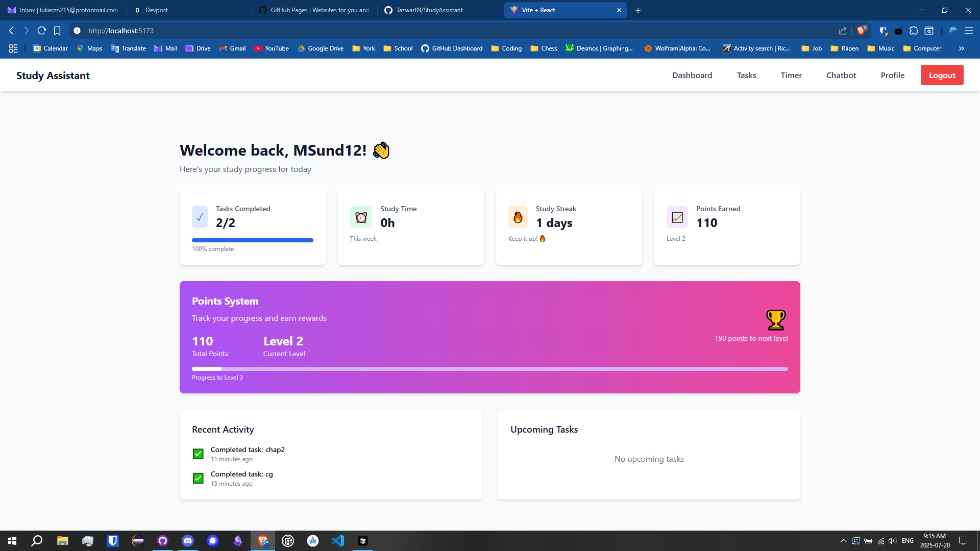Click the trophy icon in Points System
980x551 pixels.
click(x=775, y=320)
